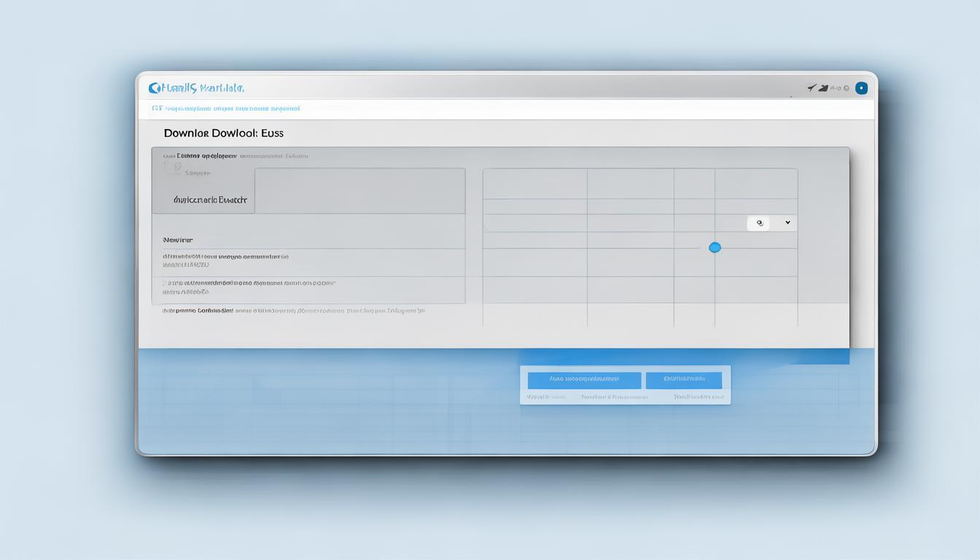Click the middle link under blue buttons
Viewport: 980px width, 560px height.
614,397
